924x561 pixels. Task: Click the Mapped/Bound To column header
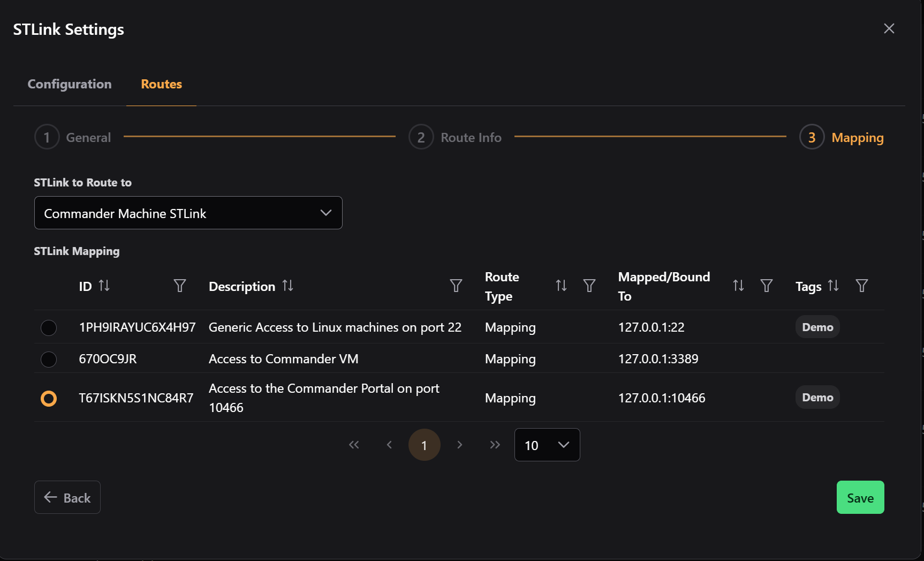[664, 286]
